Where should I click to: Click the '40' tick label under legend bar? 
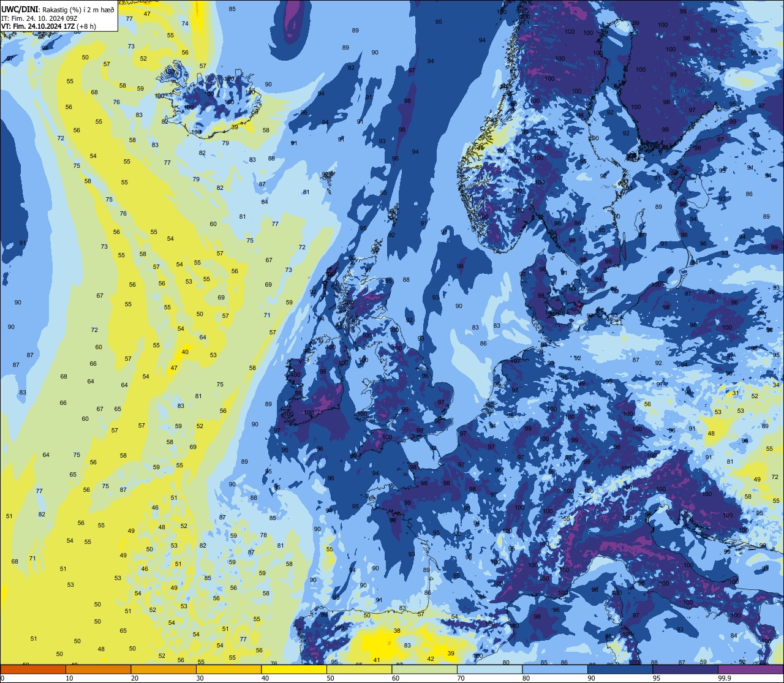[265, 678]
